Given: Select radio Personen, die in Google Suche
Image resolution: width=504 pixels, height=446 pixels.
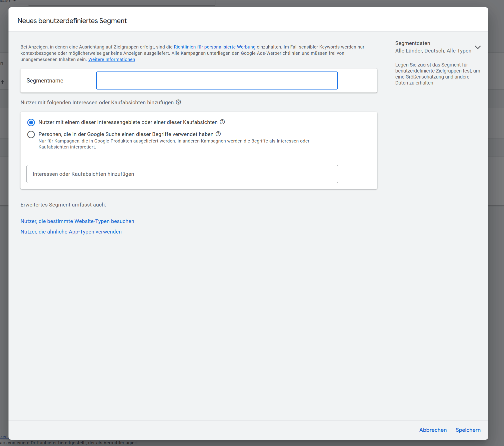Looking at the screenshot, I should (31, 134).
